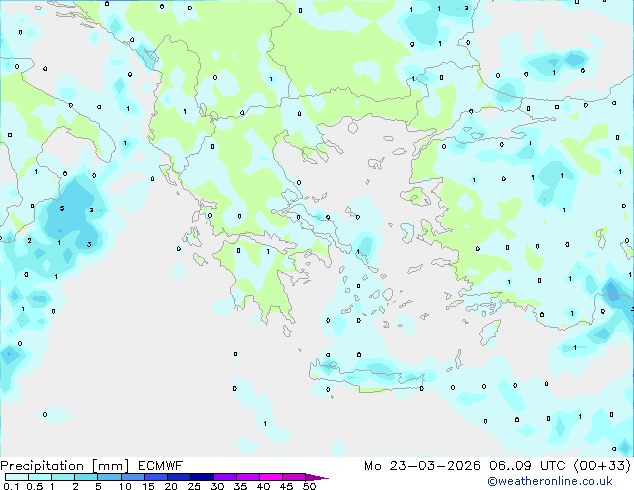Select the 1–2 mm legend swatch
Viewport: 634px width, 490px height.
(x=63, y=477)
